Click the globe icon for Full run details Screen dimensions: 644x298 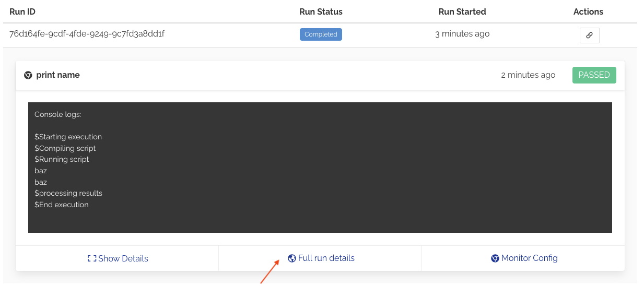pyautogui.click(x=292, y=258)
